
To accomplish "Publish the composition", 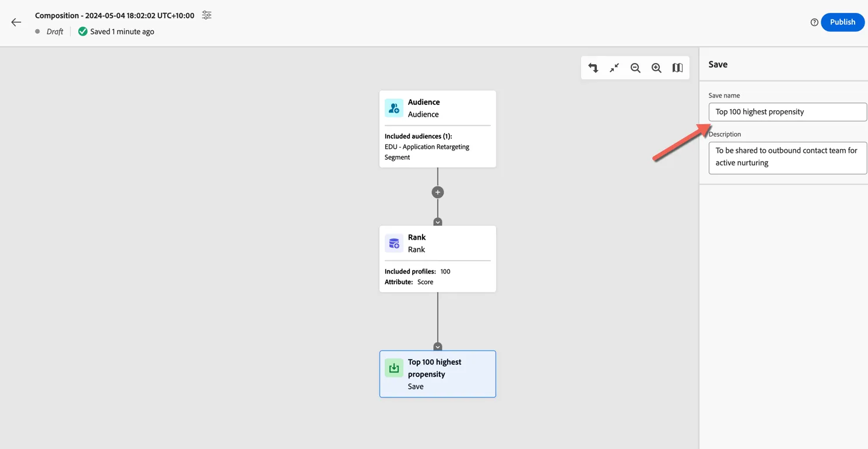I will [x=842, y=22].
